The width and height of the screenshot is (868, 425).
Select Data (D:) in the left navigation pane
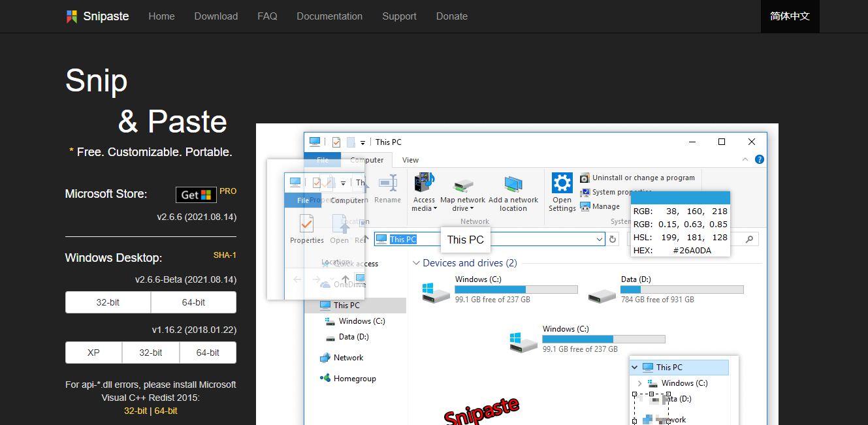355,337
